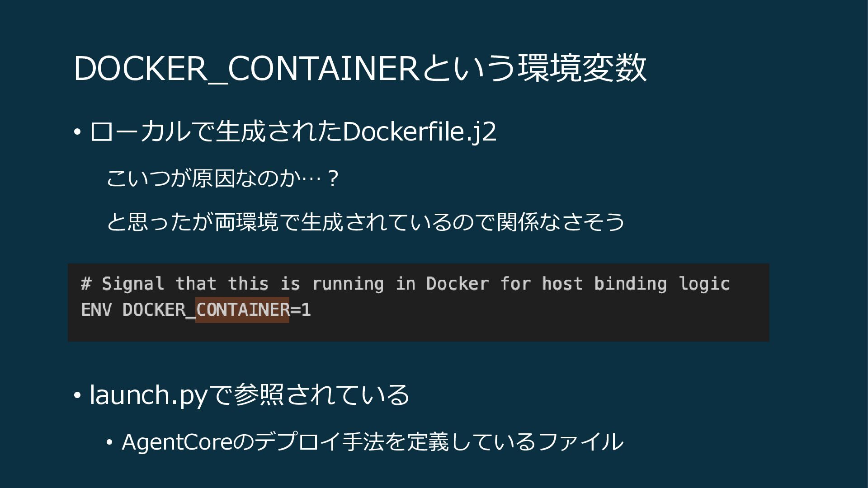Click the line こいつが原因なのか…？

tap(222, 178)
